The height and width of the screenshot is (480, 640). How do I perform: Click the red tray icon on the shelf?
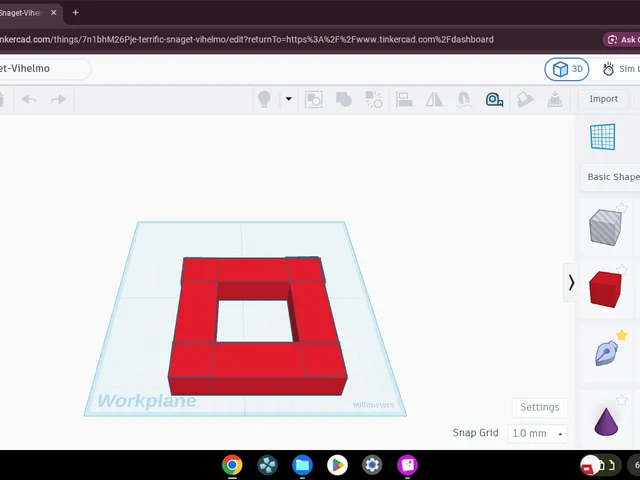point(589,465)
